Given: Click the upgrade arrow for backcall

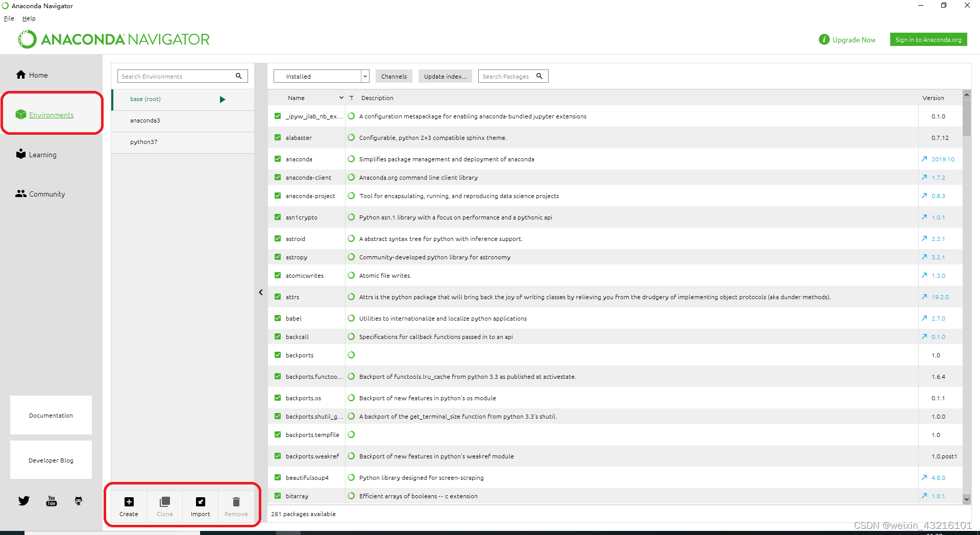Looking at the screenshot, I should pos(924,337).
